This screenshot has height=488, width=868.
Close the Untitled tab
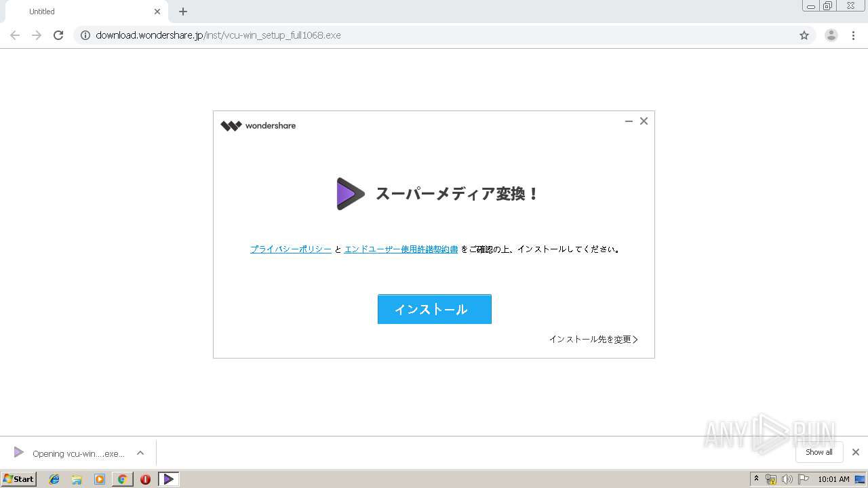(x=157, y=12)
